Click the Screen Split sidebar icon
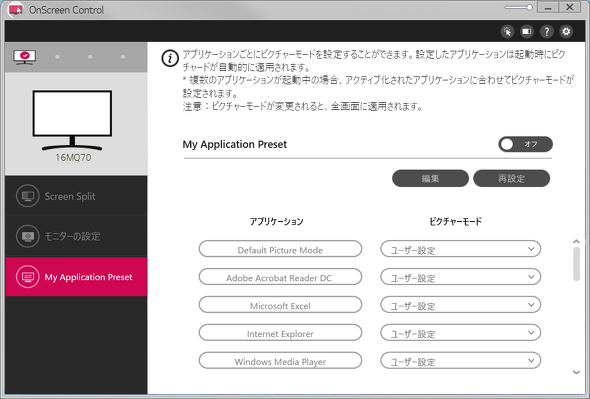The image size is (590, 399). pyautogui.click(x=27, y=196)
